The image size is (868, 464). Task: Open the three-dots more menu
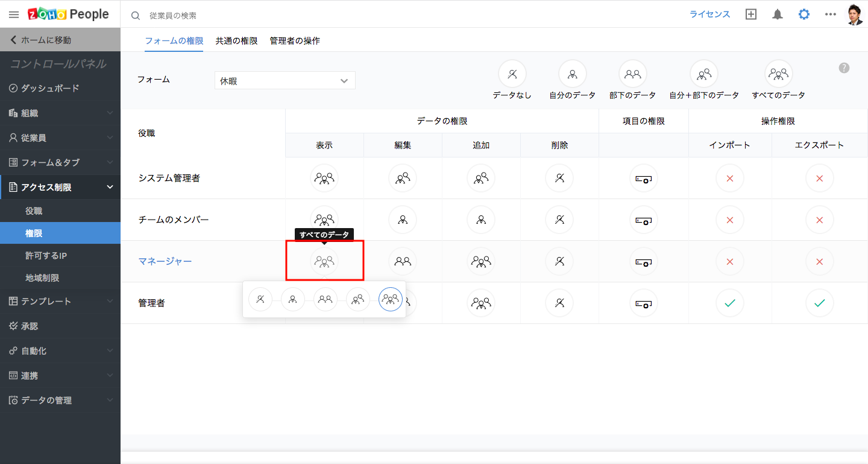click(x=831, y=14)
